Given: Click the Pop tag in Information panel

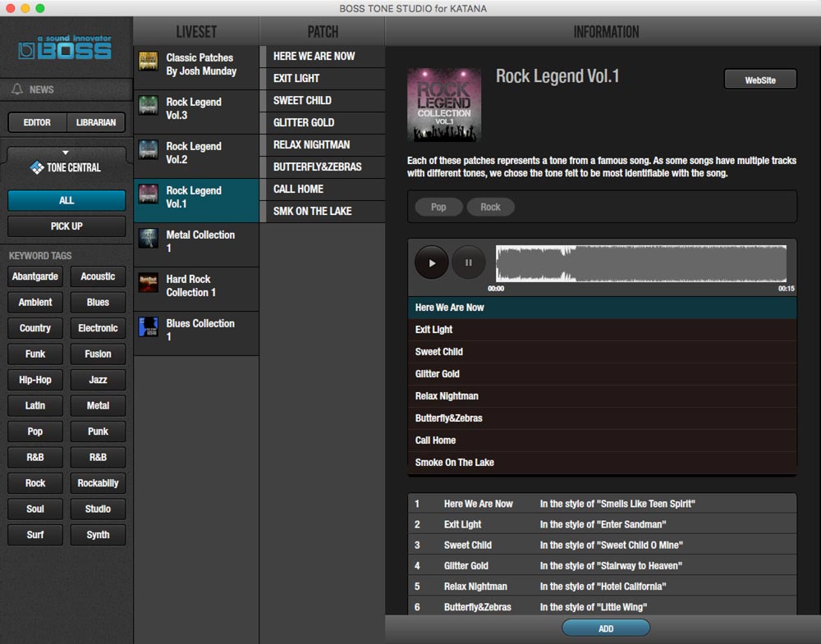Looking at the screenshot, I should tap(438, 208).
